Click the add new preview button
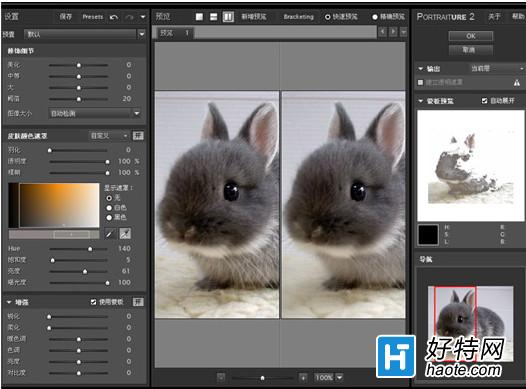This screenshot has height=389, width=526. pyautogui.click(x=254, y=16)
